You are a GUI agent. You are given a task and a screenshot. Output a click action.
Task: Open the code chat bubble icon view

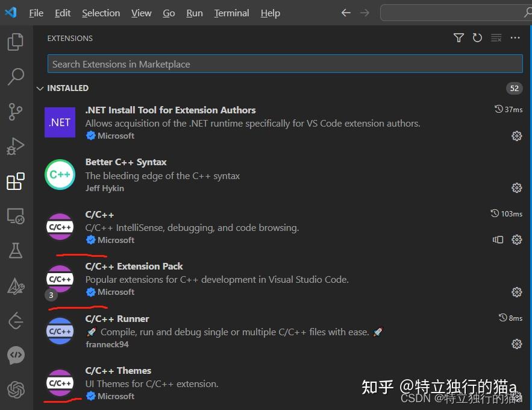point(16,355)
